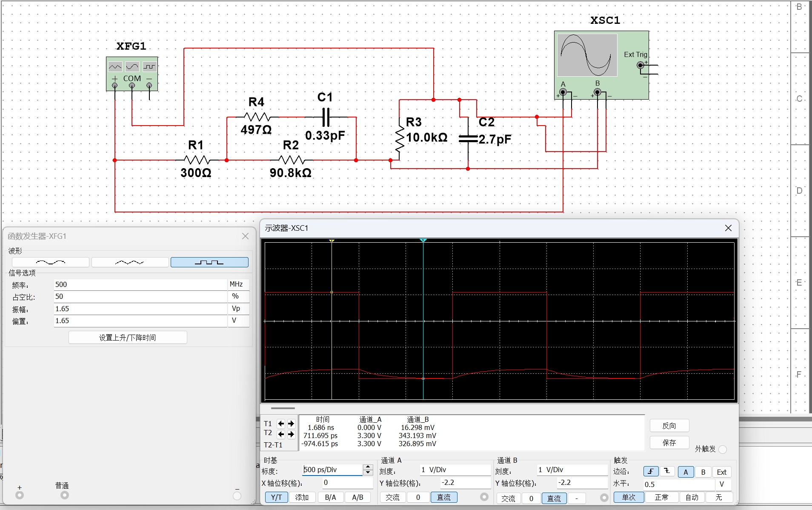
Task: Open set rise/fall time (设置上升/下降时间) button
Action: (x=128, y=338)
